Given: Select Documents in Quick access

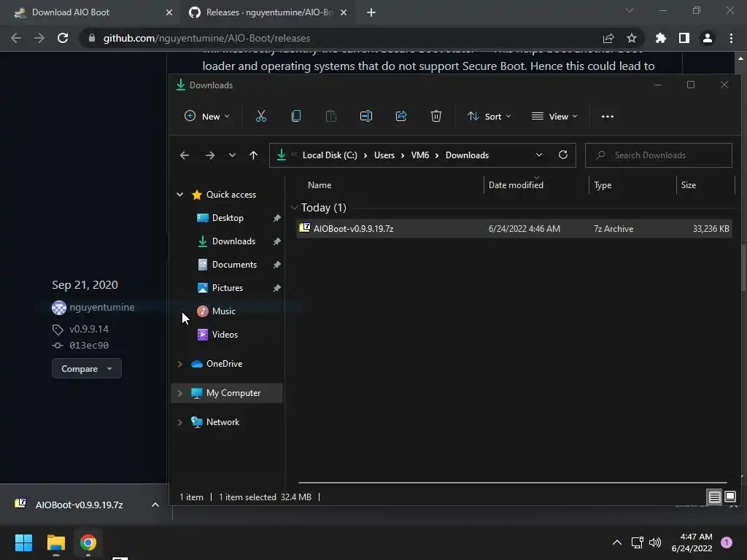Looking at the screenshot, I should 234,264.
